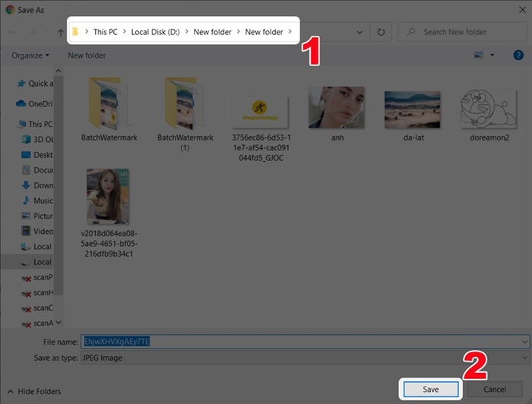The width and height of the screenshot is (532, 404).
Task: Open the File name dropdown arrow
Action: [x=525, y=342]
